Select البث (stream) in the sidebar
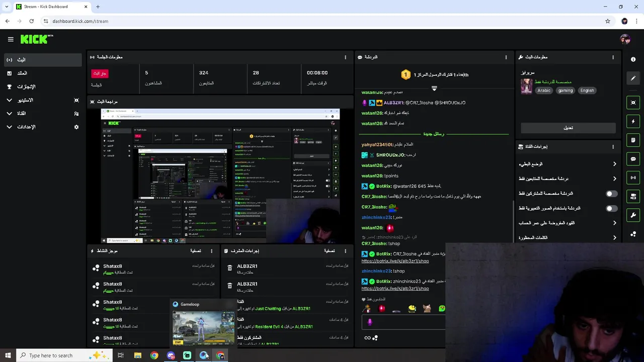This screenshot has height=362, width=644. 42,60
